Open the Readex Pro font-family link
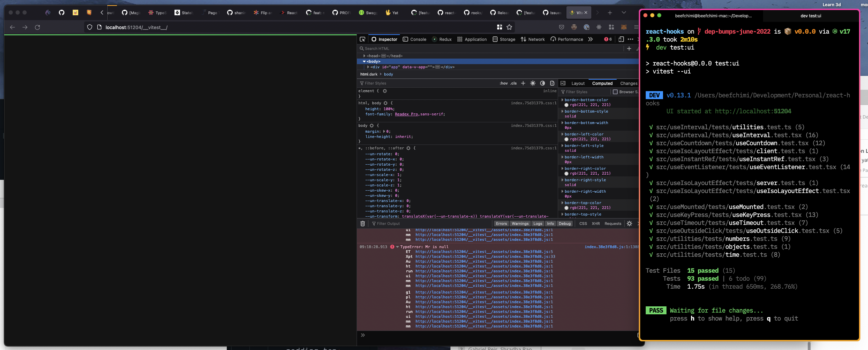 [406, 114]
